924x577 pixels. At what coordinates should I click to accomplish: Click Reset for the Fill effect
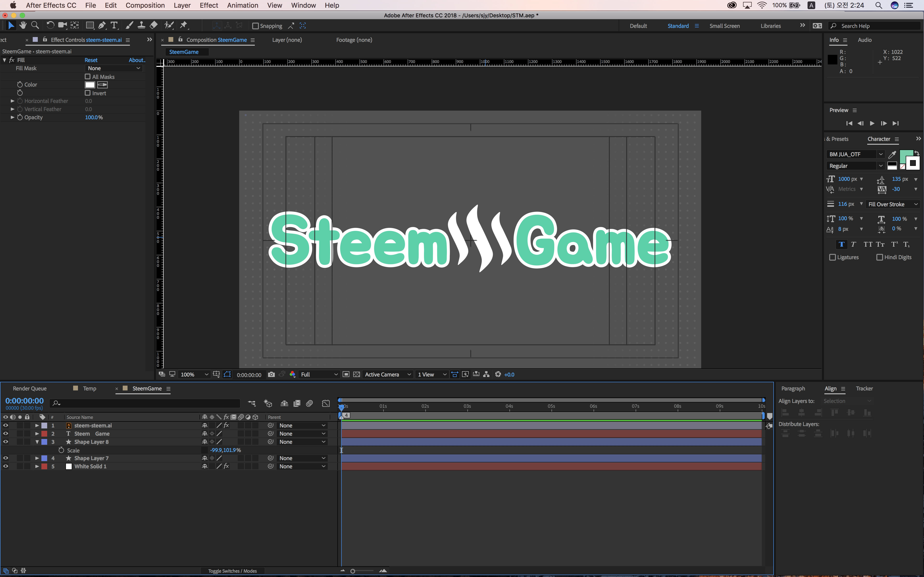(90, 60)
